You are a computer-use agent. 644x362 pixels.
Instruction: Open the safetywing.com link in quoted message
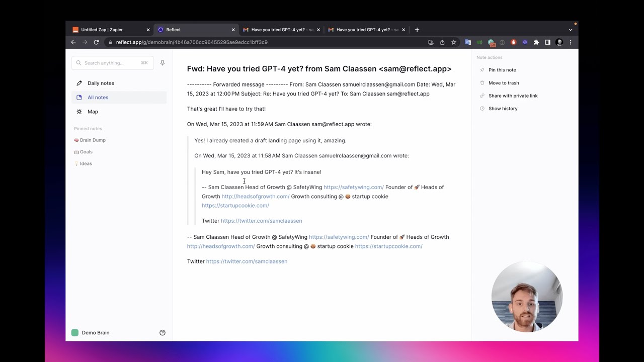(x=353, y=187)
